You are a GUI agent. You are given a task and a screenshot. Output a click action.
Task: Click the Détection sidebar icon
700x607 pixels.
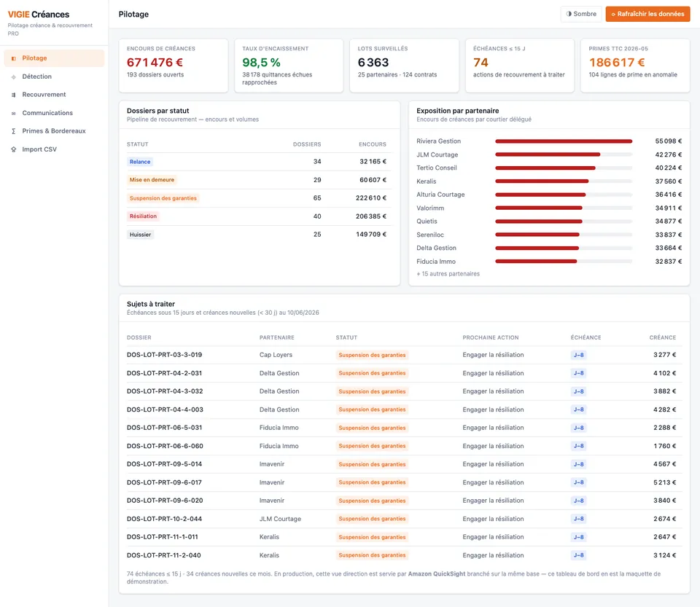pyautogui.click(x=13, y=77)
